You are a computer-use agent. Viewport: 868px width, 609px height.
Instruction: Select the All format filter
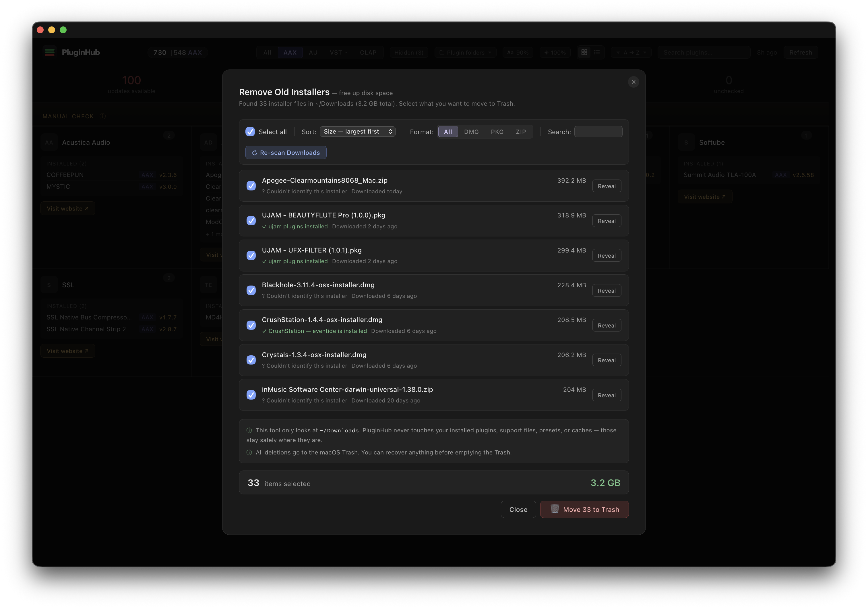coord(447,132)
